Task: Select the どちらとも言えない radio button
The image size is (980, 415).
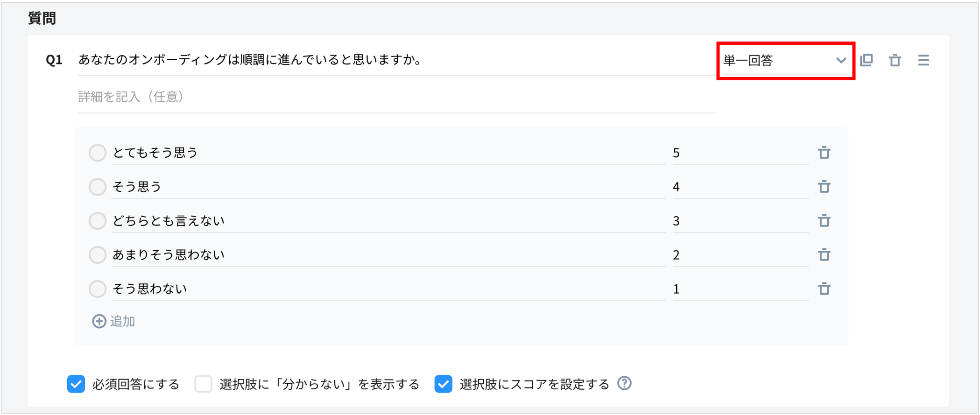Action: pyautogui.click(x=97, y=220)
